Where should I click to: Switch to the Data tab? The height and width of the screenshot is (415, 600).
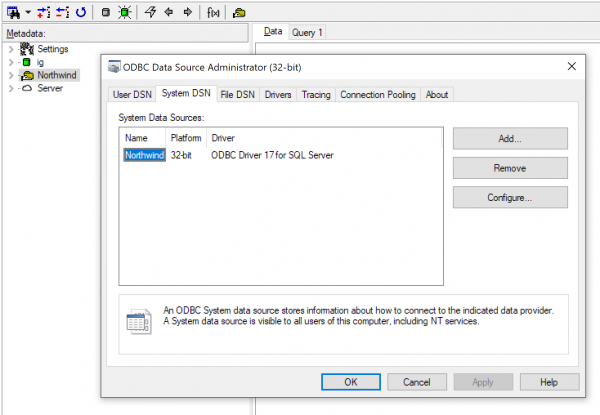[x=273, y=31]
